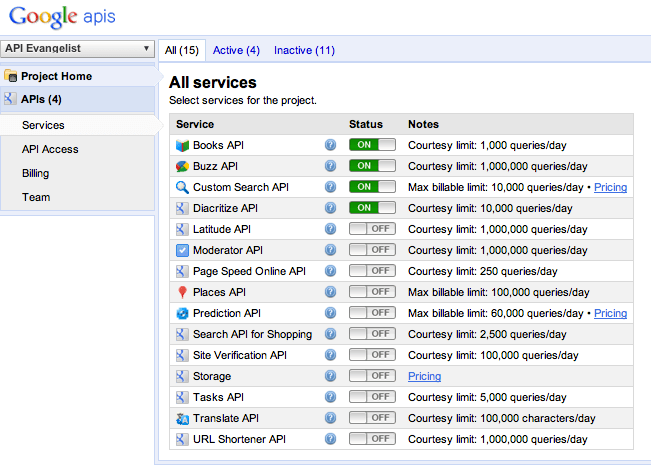Switch to the All (15) tab
Viewport: 651px width, 475px height.
coord(182,50)
